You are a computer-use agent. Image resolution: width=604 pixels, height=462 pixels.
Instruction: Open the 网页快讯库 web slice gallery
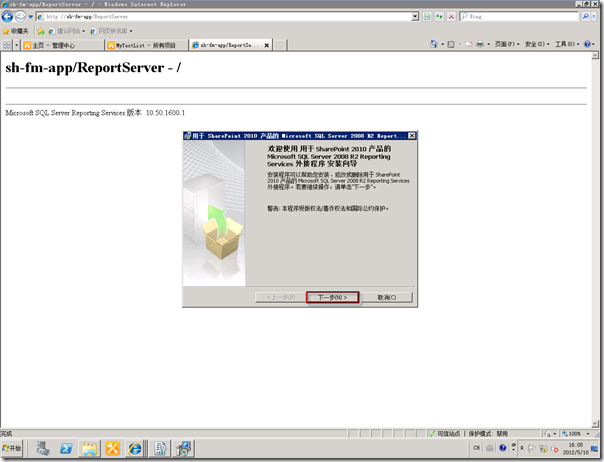111,31
